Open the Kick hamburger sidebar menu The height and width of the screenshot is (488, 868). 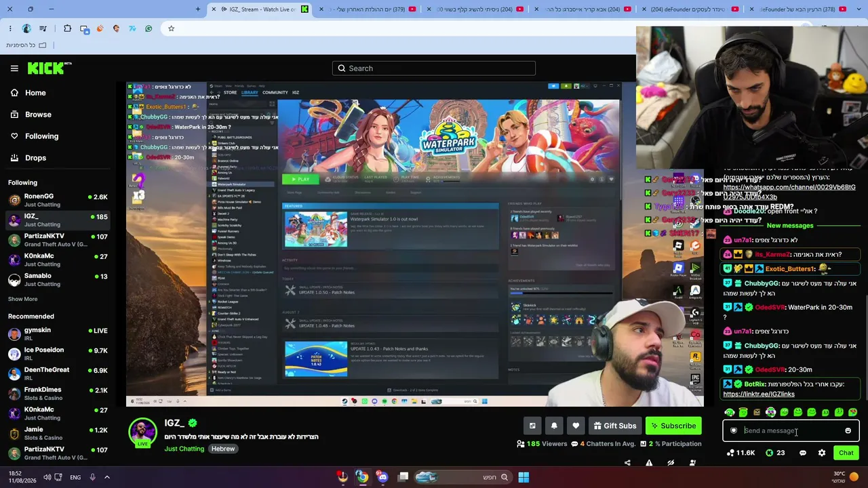coord(14,68)
